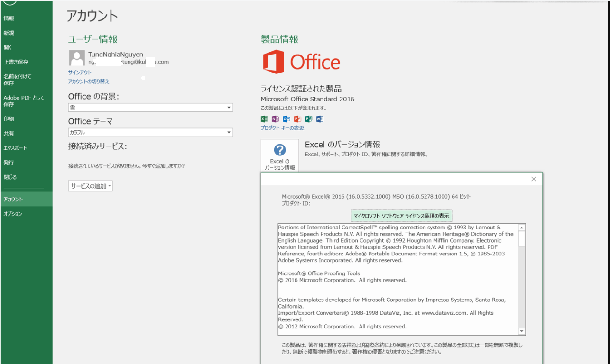
Task: Click the back arrow in the green sidebar
Action: (10, 1)
